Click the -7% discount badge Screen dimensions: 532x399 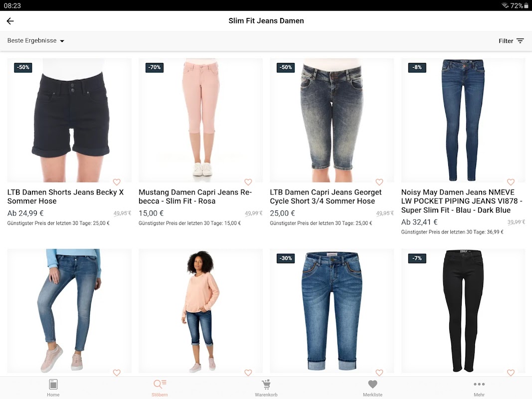coord(417,258)
